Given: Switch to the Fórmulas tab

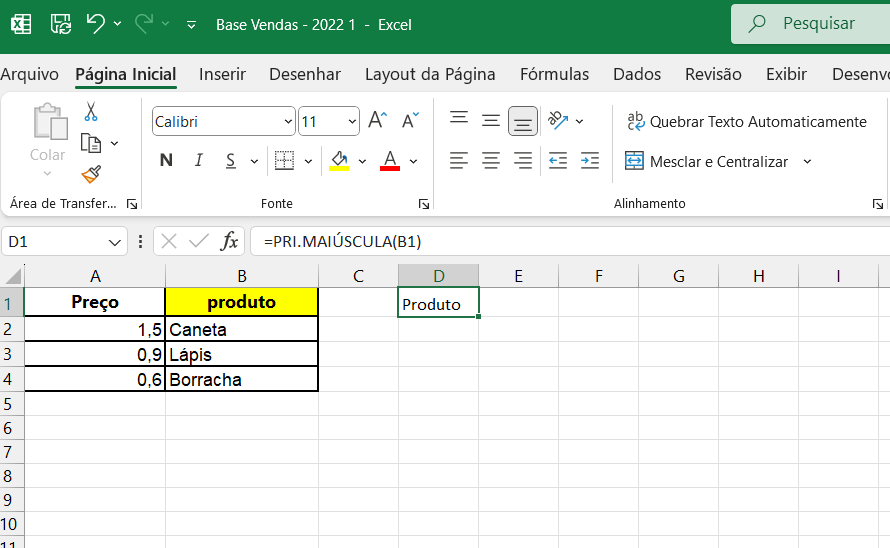Looking at the screenshot, I should [x=555, y=74].
